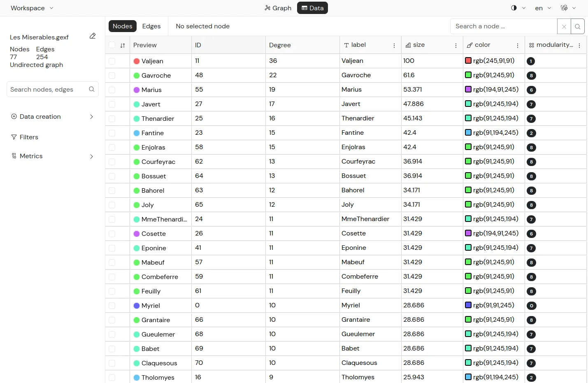Open the Filters panel
The height and width of the screenshot is (383, 588).
click(x=29, y=137)
